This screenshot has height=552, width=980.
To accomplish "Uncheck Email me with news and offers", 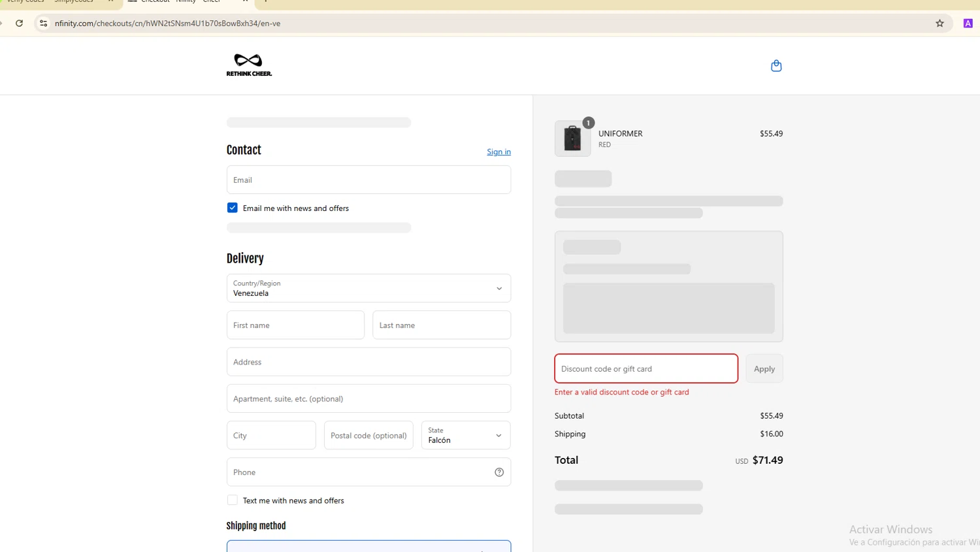I will click(x=233, y=208).
